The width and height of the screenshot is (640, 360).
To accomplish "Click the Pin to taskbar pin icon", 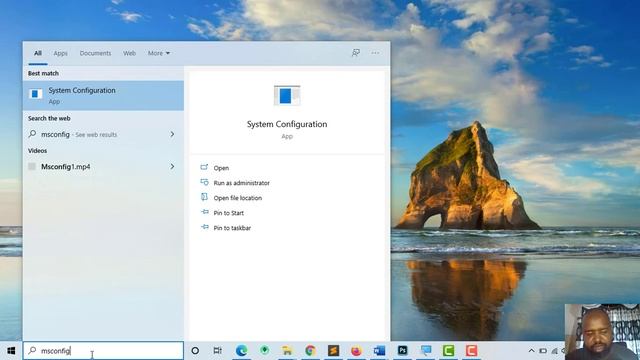I will pos(204,227).
